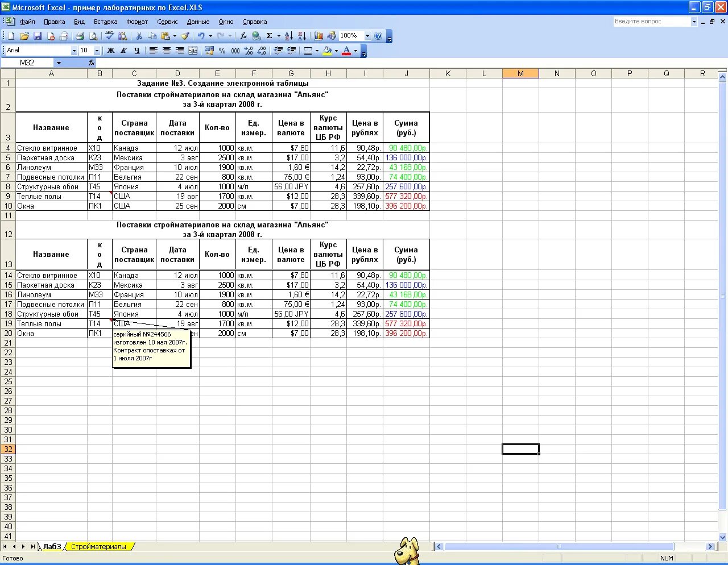Expand the Fill Color dropdown arrow
Screen dimensions: 728x565
(x=336, y=51)
